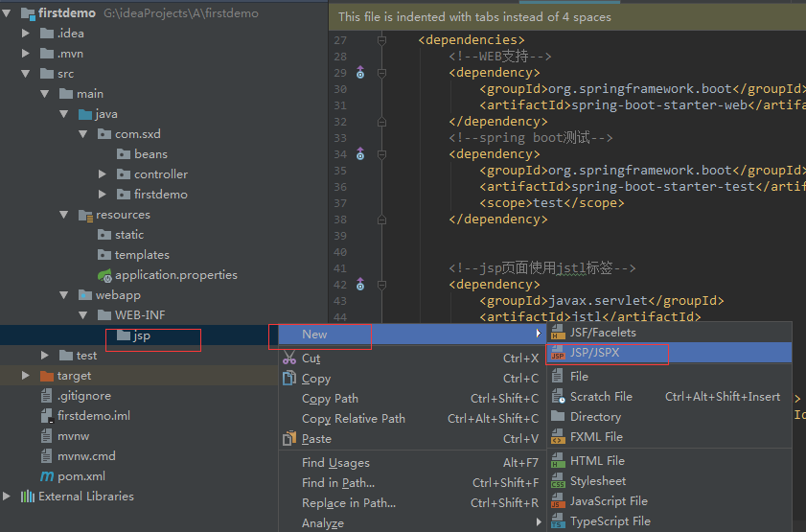The width and height of the screenshot is (806, 532).
Task: Click the Maven pom.xml file icon
Action: [47, 476]
